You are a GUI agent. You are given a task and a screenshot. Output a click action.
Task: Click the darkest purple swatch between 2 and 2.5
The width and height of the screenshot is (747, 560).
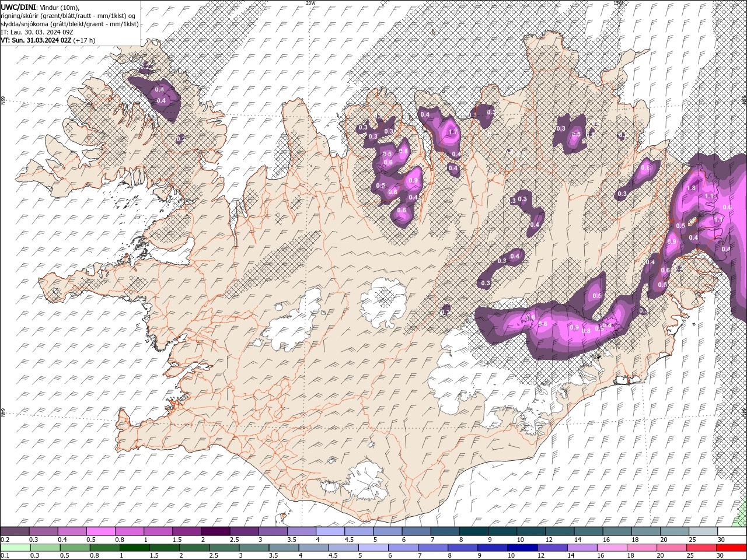pos(215,531)
